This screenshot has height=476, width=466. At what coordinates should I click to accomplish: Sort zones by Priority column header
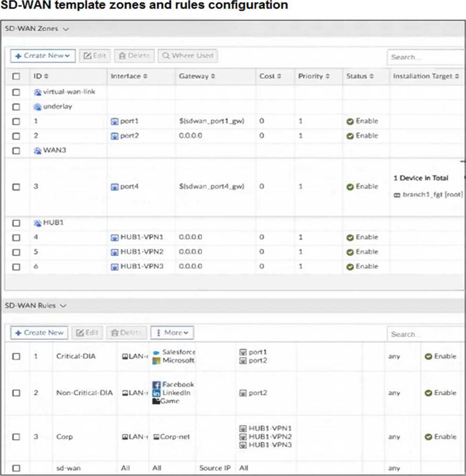[314, 76]
